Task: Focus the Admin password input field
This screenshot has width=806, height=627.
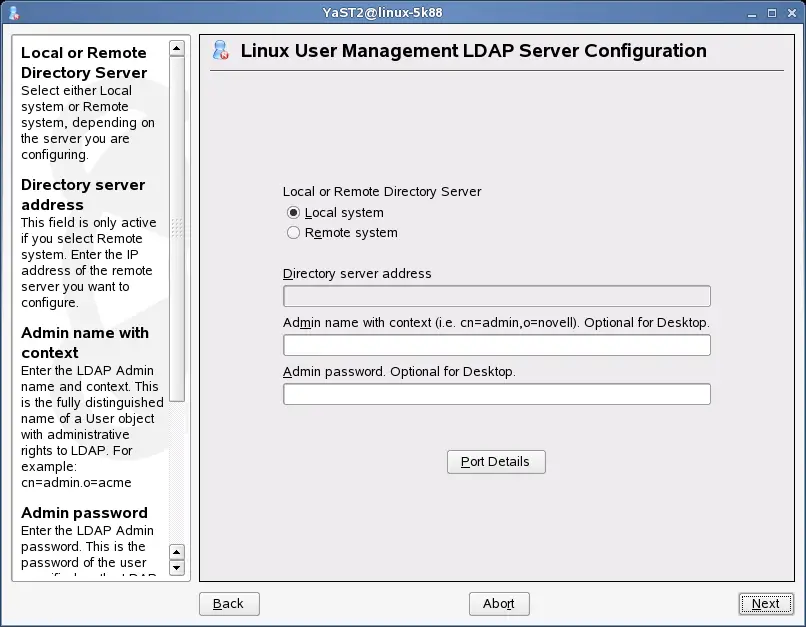Action: click(496, 394)
